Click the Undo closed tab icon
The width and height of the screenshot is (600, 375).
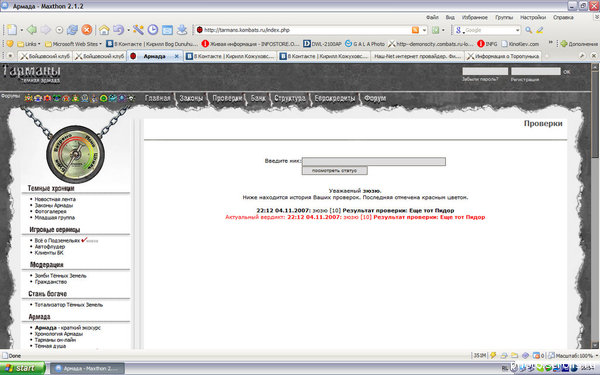[x=118, y=30]
